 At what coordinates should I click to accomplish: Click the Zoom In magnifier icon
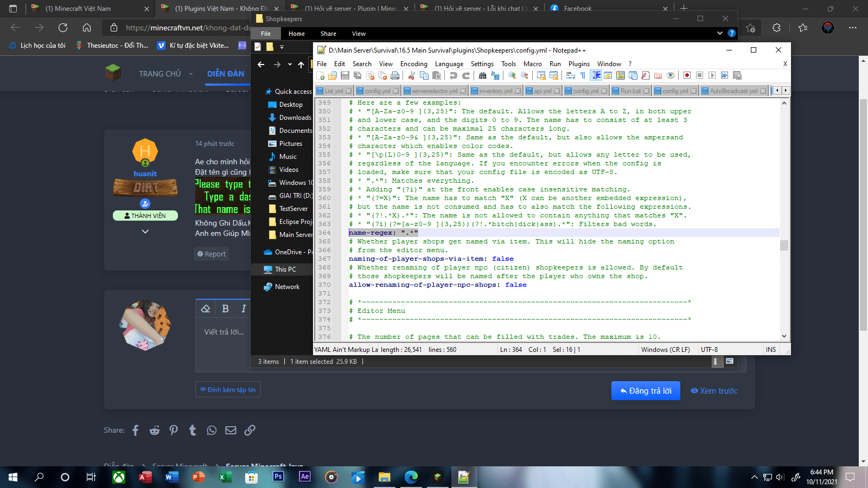pyautogui.click(x=512, y=75)
